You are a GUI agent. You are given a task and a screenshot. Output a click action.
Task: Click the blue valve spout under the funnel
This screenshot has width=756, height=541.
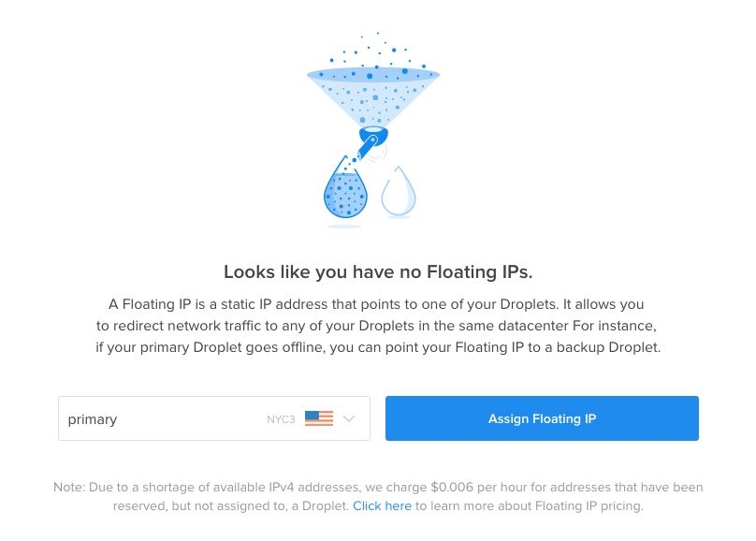(x=371, y=142)
